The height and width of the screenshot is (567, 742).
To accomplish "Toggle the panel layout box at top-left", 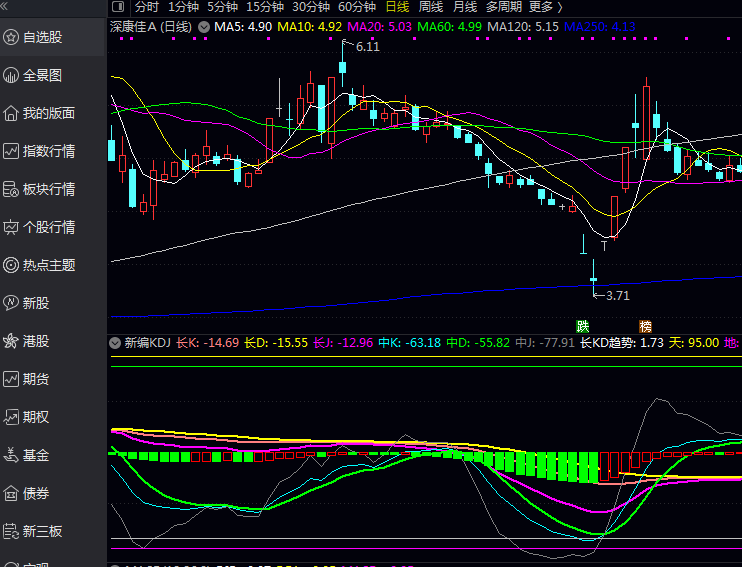I will pos(118,6).
